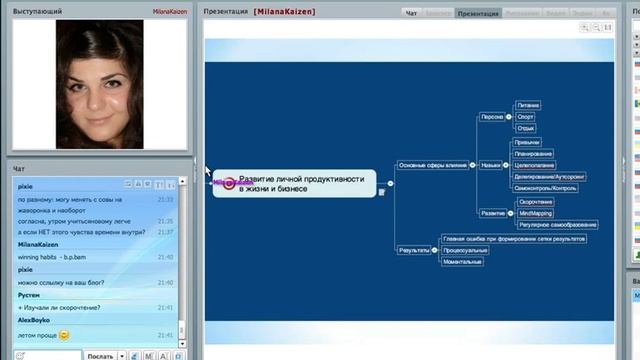Select the Делегирование/Аутсорсинг node
This screenshot has width=640, height=360.
[x=549, y=177]
